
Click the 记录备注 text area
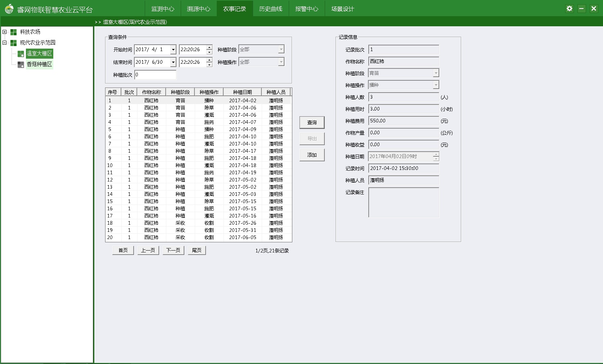tap(404, 202)
